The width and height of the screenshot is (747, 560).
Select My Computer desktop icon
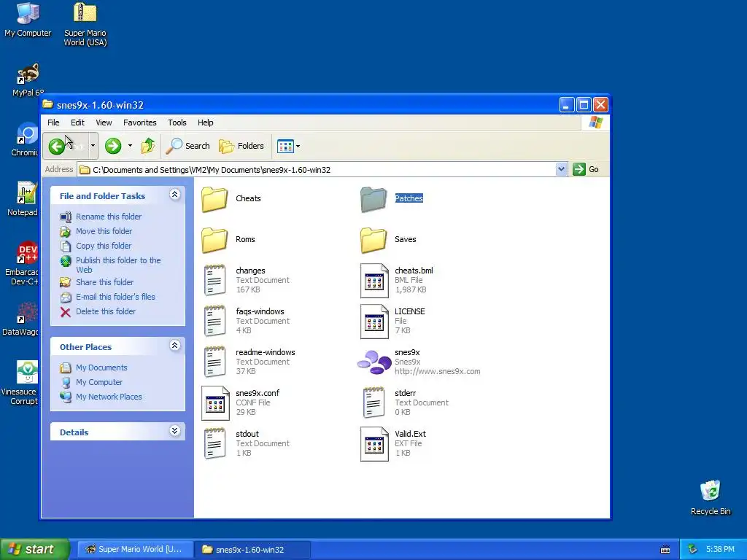(28, 20)
